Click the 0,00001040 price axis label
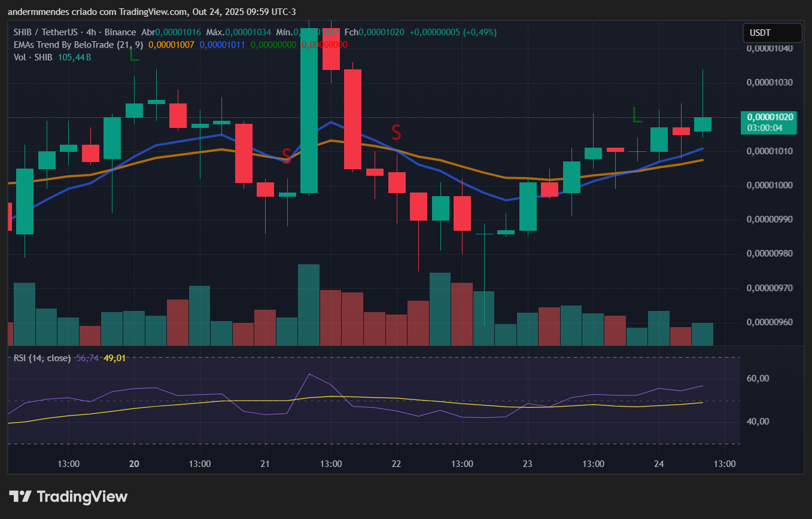 pos(770,48)
